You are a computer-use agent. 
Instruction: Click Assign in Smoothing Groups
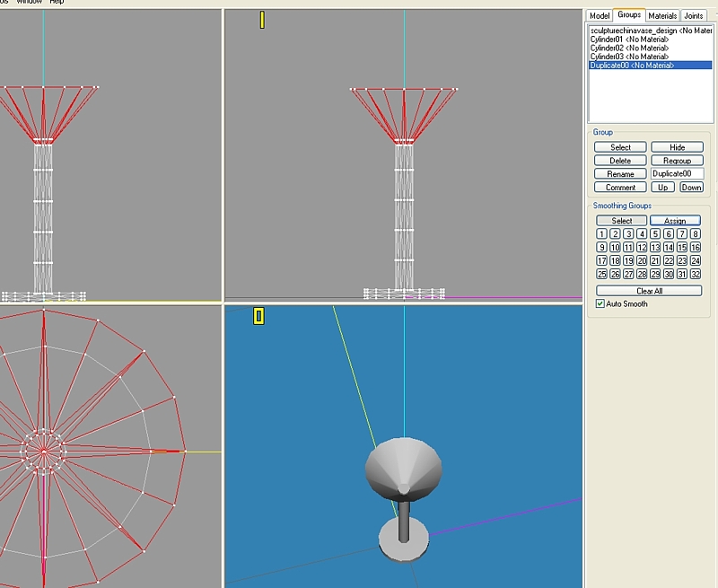[675, 221]
